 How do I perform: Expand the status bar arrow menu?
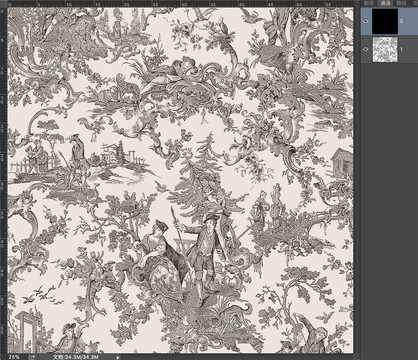pyautogui.click(x=118, y=357)
